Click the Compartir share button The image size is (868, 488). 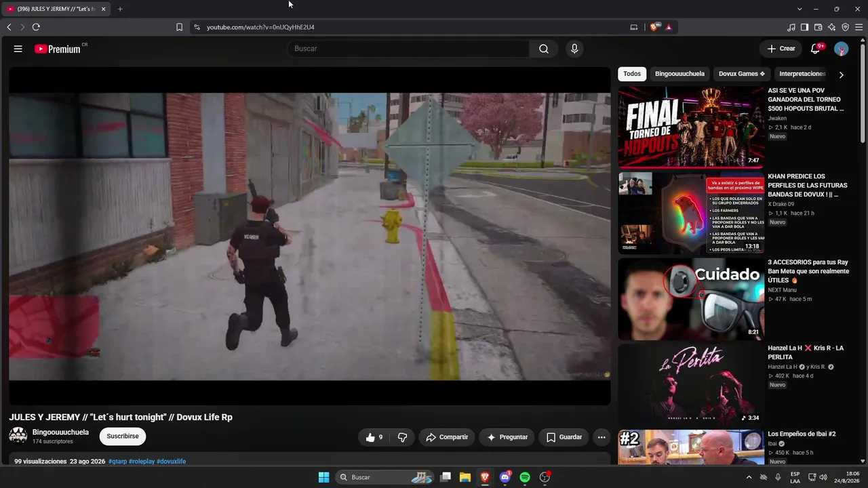click(x=447, y=437)
